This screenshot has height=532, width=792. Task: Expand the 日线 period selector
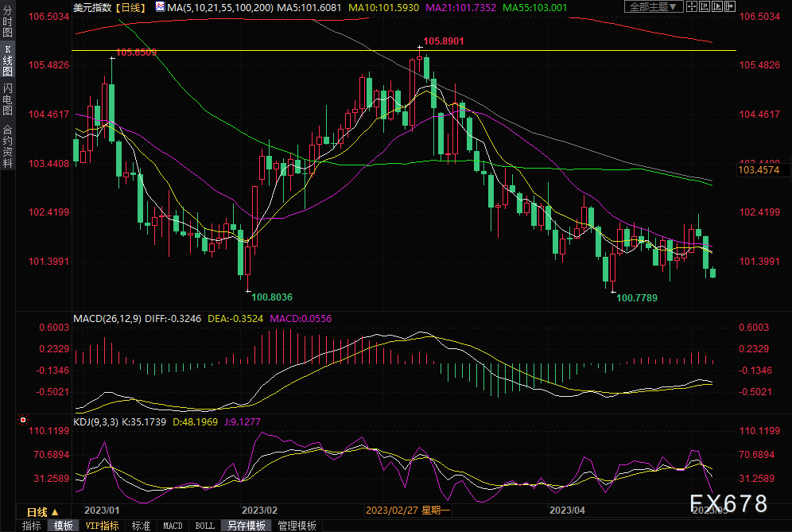click(x=43, y=511)
